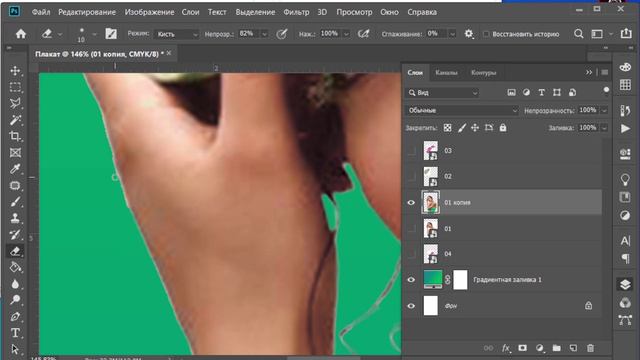Delete layer trash icon
Screen dimensions: 640x360
pos(590,348)
